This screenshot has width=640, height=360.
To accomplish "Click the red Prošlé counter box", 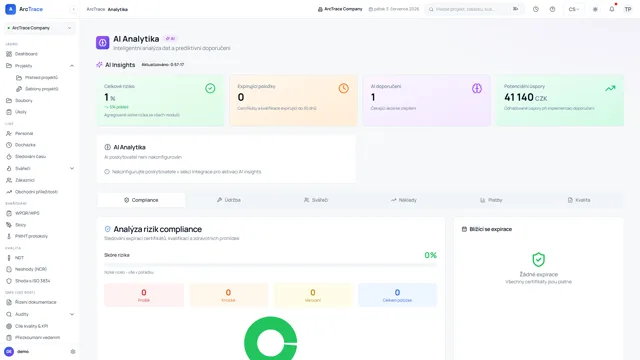I will tap(144, 295).
